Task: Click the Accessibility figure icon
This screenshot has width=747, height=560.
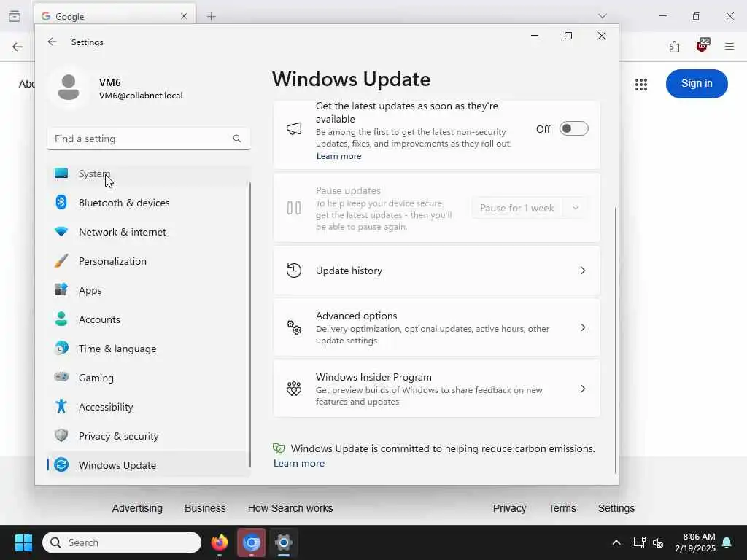Action: [61, 406]
